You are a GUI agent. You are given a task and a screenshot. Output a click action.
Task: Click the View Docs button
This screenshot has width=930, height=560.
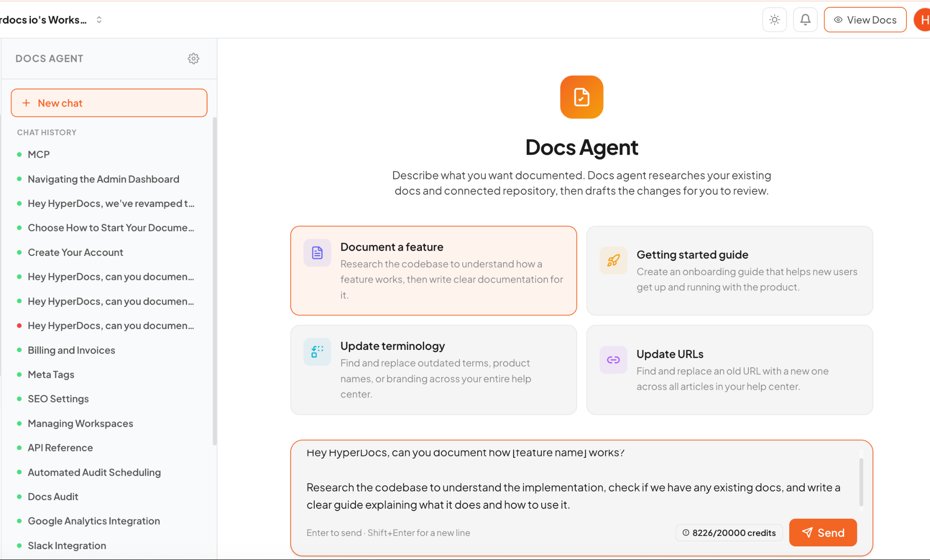pyautogui.click(x=865, y=20)
